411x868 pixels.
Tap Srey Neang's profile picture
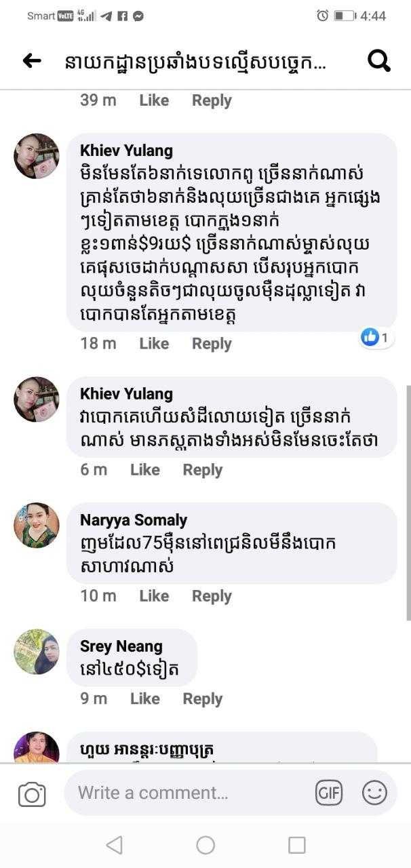pyautogui.click(x=37, y=652)
